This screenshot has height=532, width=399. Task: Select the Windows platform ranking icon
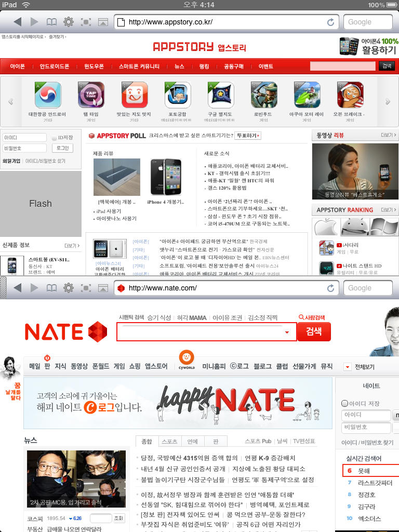point(384,227)
